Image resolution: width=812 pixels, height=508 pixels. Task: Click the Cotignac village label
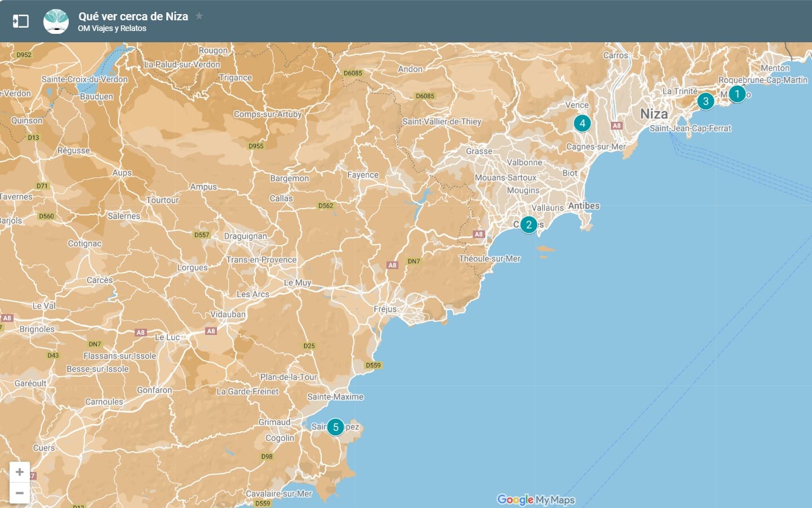85,244
